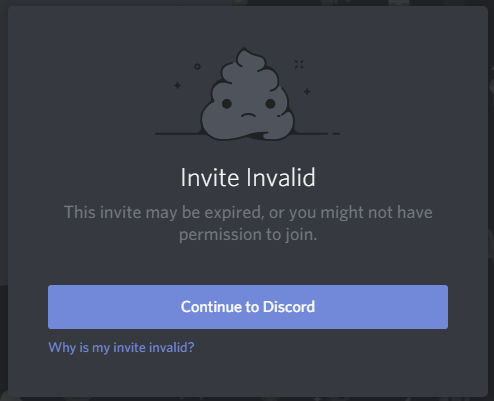Click the short dash right of the ground line

click(x=336, y=134)
